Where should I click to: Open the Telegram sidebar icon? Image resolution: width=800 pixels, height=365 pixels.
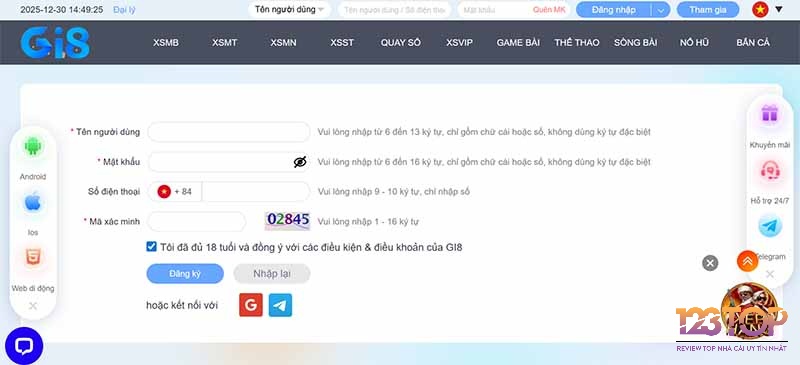[769, 226]
